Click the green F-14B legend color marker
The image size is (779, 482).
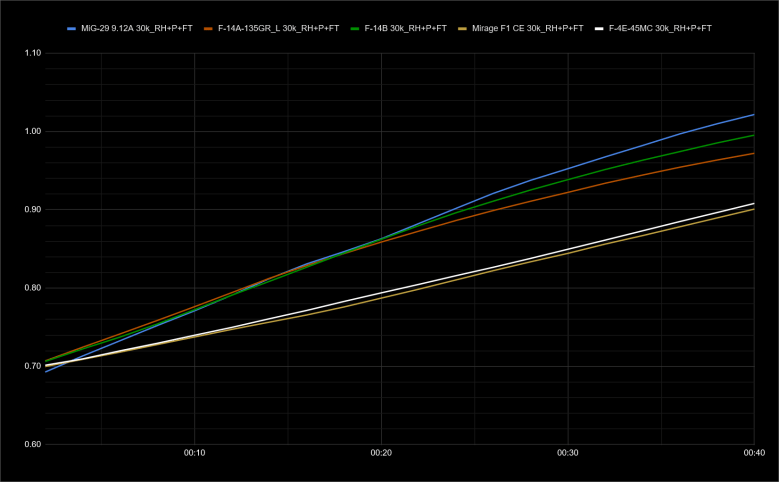357,28
